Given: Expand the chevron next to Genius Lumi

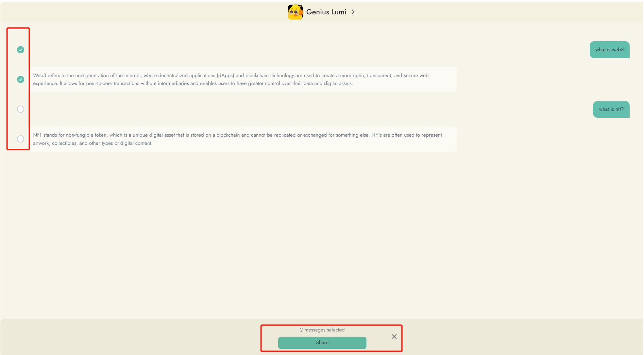Looking at the screenshot, I should [353, 12].
